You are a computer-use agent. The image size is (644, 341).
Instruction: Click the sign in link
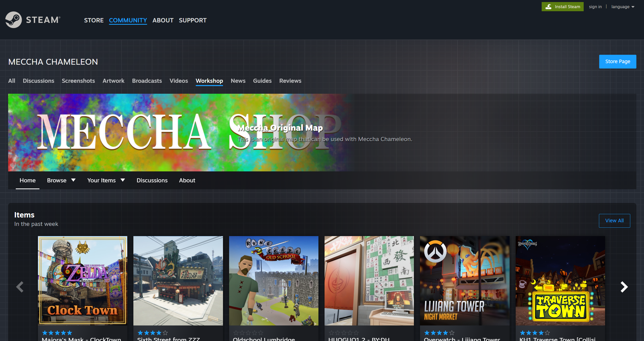pos(595,7)
